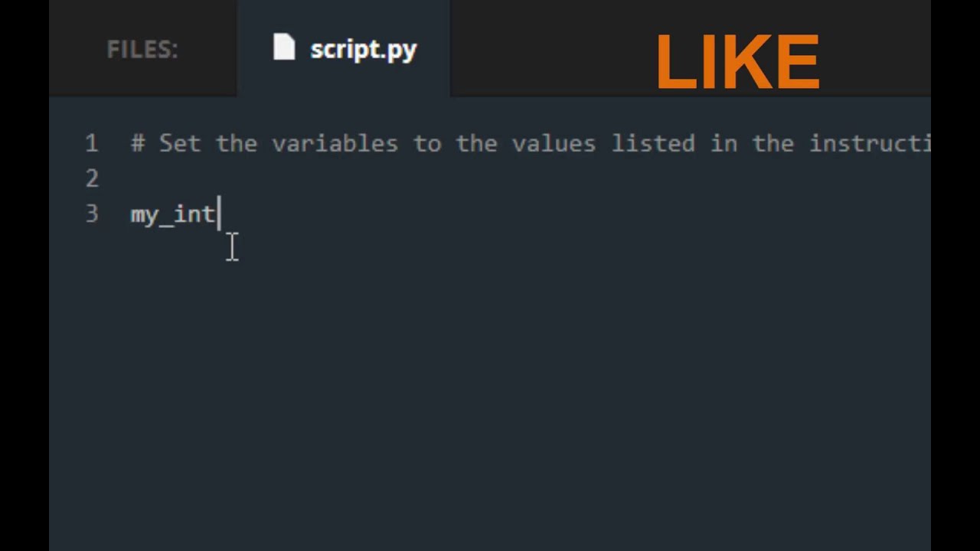Place cursor on empty line 2
Screen dimensions: 980x551
coord(306,178)
